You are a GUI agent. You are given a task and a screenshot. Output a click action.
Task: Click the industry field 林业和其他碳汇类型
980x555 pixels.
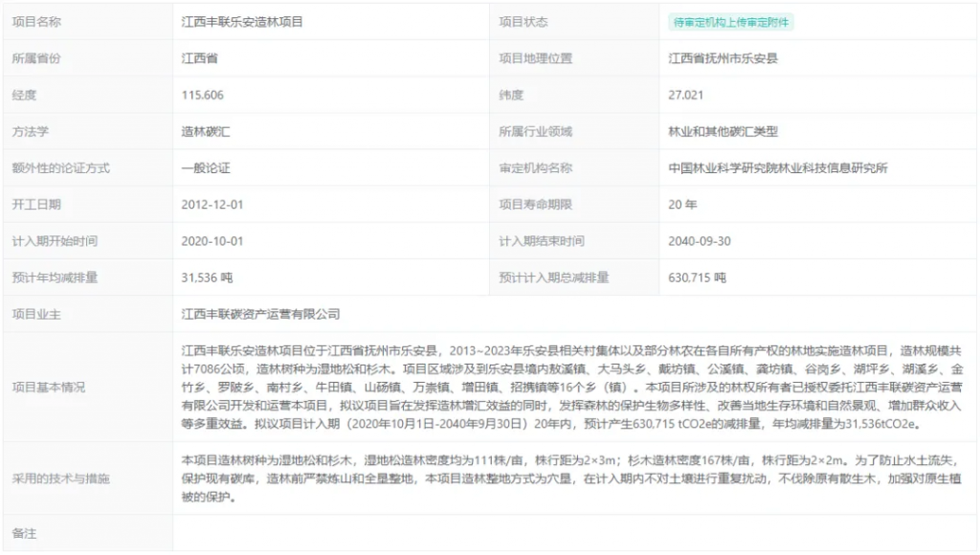click(x=724, y=131)
